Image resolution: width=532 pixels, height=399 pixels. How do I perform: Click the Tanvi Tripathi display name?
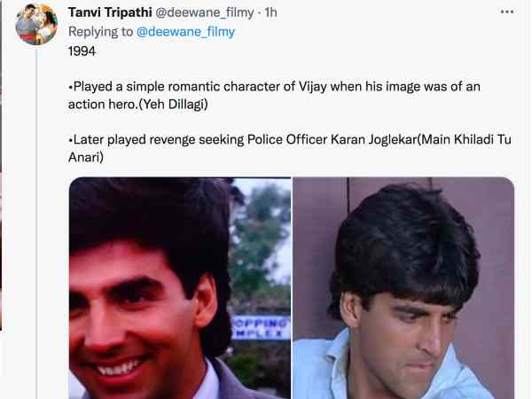[x=110, y=12]
